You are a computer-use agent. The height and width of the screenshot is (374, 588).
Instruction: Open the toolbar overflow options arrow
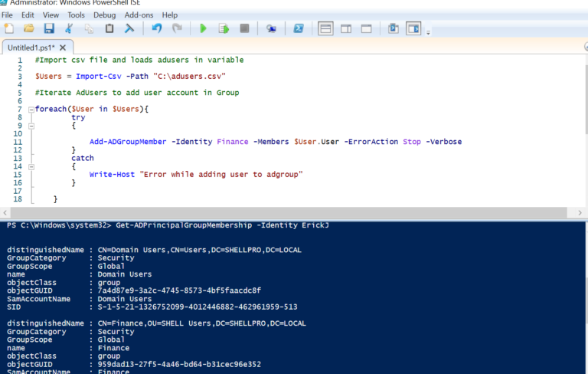(428, 33)
